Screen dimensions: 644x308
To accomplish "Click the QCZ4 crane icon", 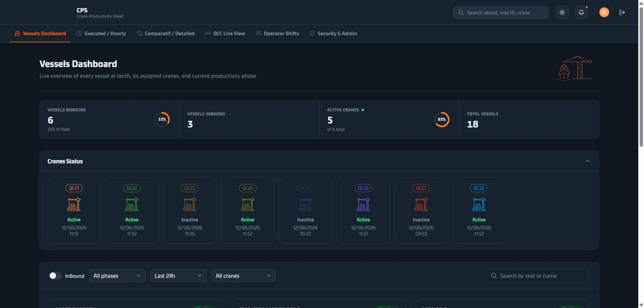I will [248, 204].
